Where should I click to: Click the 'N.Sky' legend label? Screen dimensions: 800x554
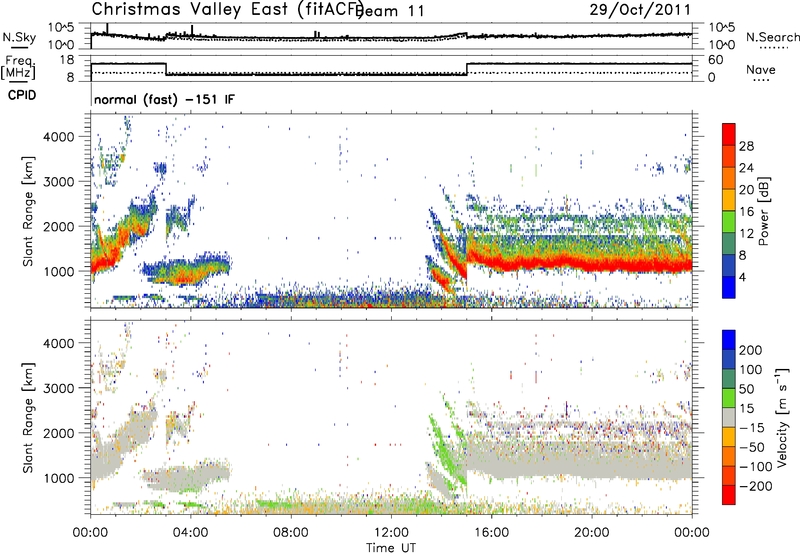(x=19, y=37)
